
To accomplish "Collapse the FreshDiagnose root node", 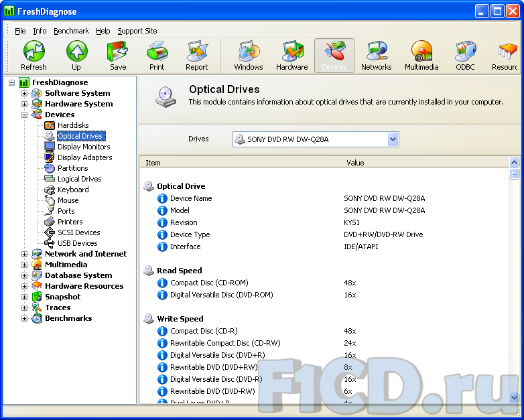I will (11, 82).
